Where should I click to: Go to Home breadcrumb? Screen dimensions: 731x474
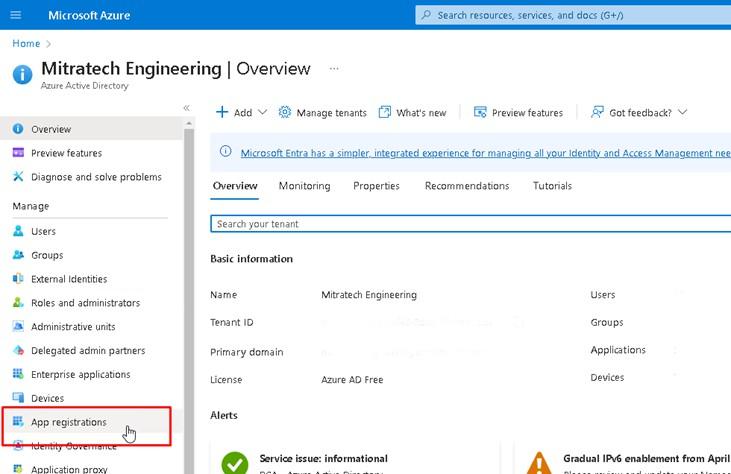[26, 43]
